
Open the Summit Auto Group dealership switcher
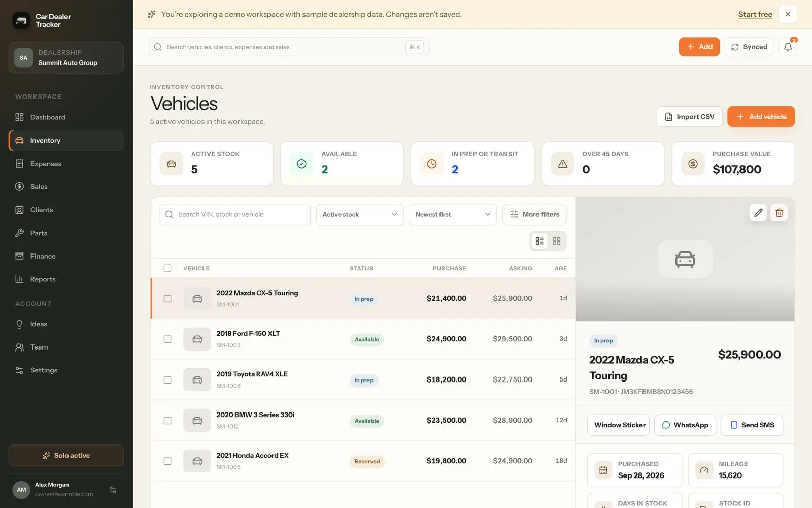coord(66,57)
